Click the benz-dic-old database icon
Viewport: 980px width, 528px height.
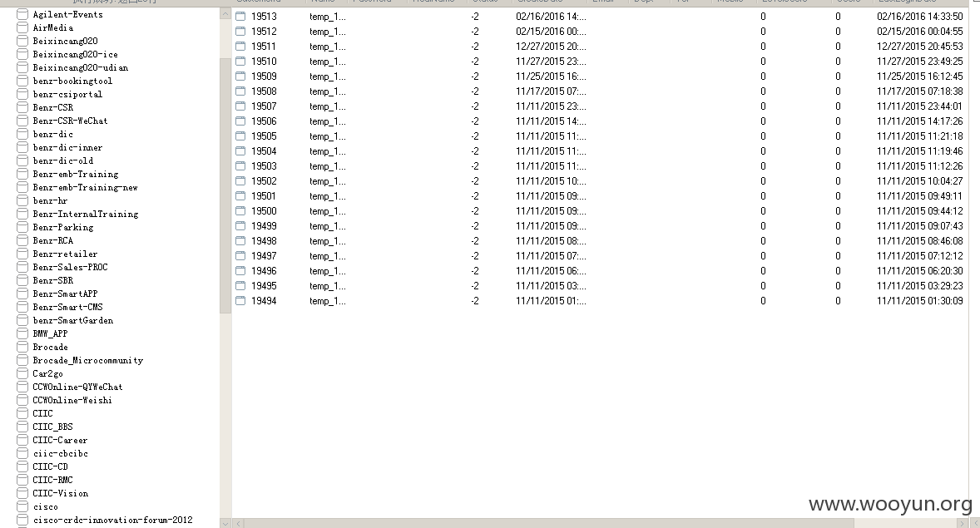(22, 160)
